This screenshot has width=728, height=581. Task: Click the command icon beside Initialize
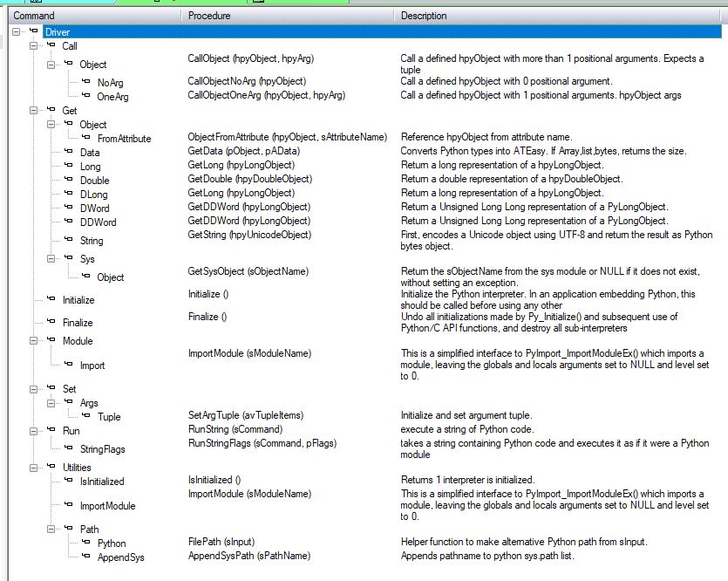coord(51,298)
